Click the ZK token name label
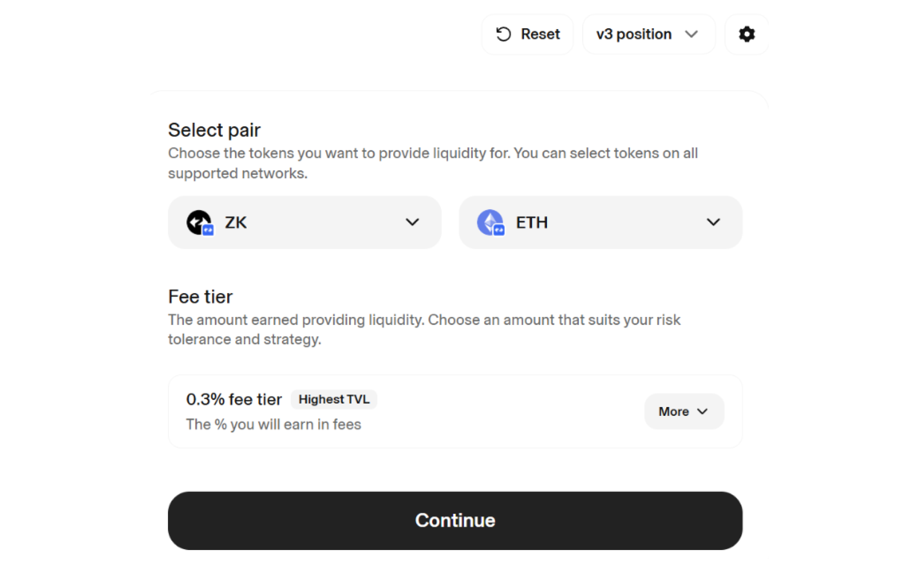 (x=235, y=222)
